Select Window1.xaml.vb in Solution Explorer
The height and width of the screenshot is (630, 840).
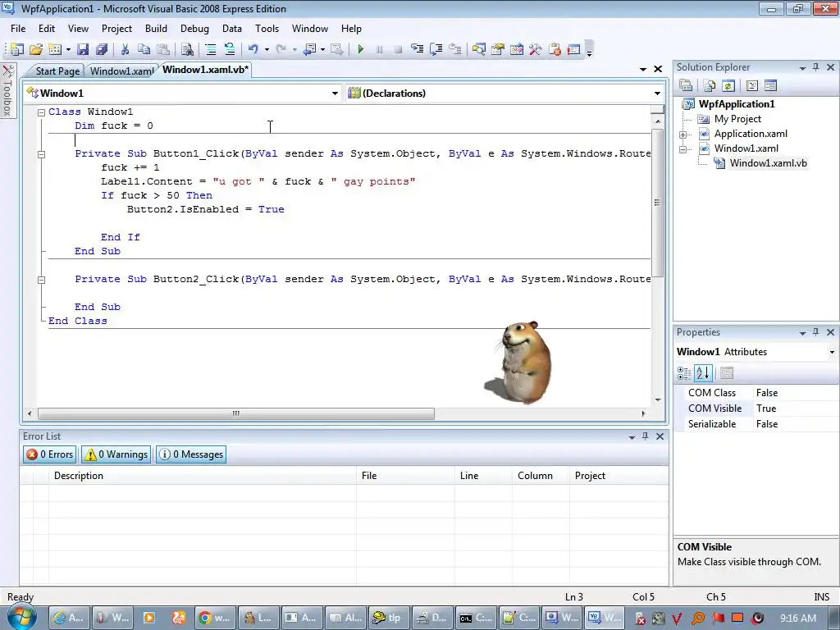(768, 163)
